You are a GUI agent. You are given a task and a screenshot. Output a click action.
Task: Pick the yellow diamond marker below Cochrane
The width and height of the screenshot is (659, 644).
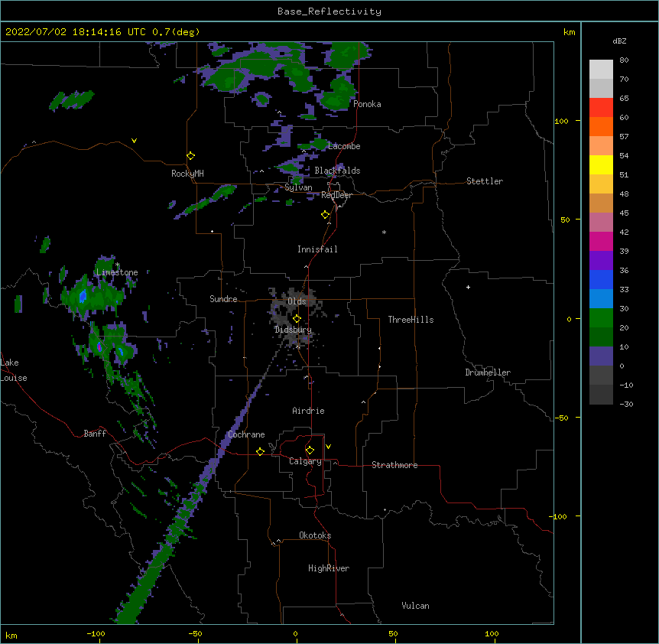click(x=260, y=451)
